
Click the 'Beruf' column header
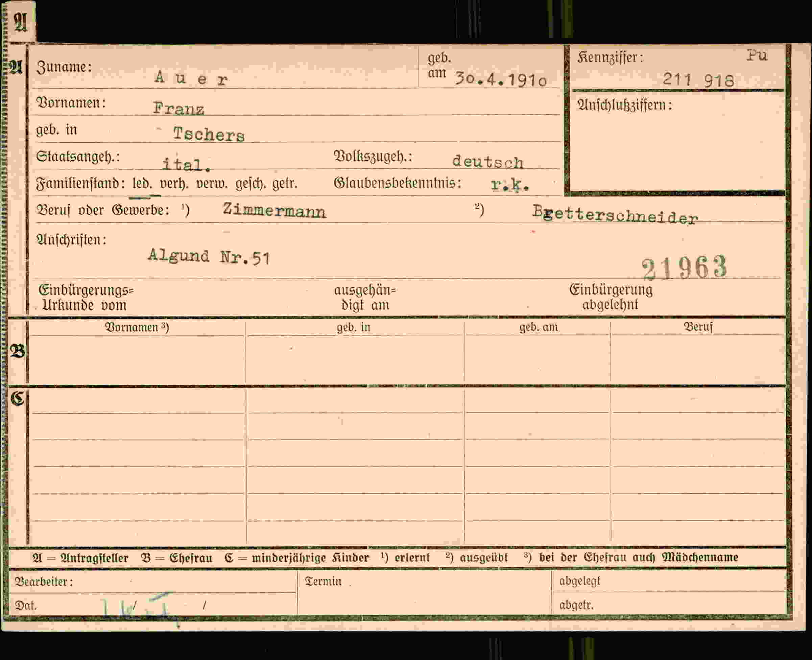pyautogui.click(x=698, y=327)
